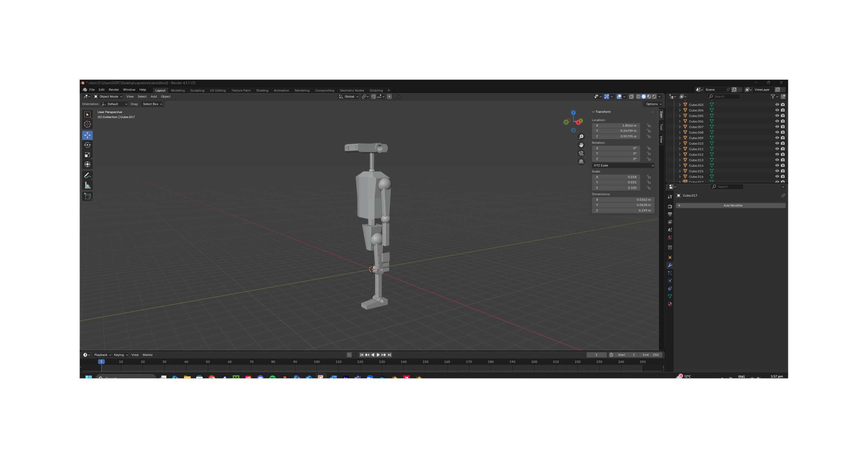Select the Rotate tool
868x458 pixels.
tap(87, 145)
